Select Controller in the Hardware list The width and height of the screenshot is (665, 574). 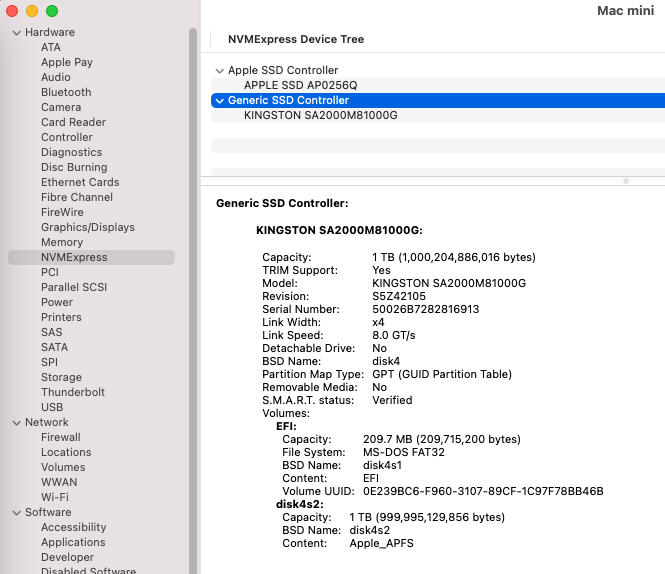click(67, 137)
